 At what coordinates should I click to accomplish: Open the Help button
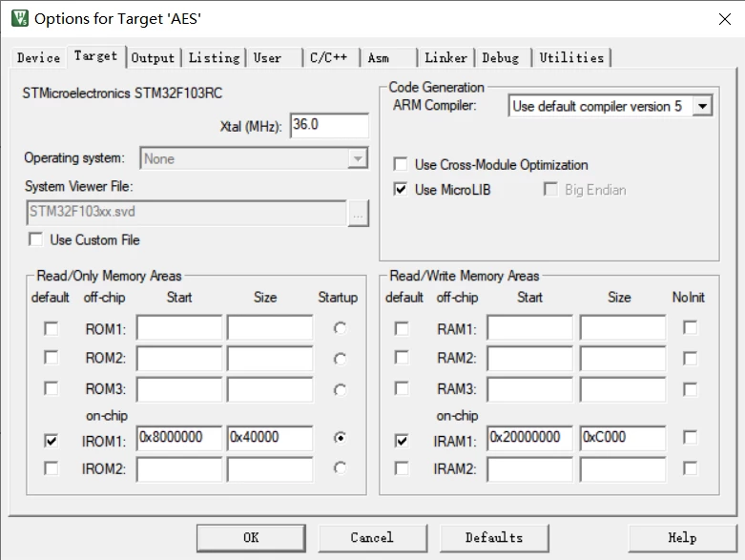tap(682, 538)
